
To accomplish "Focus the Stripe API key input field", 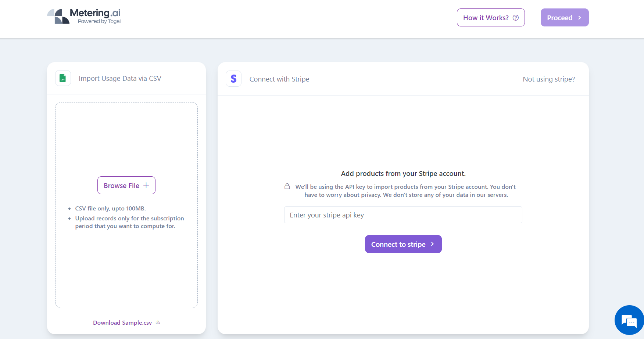I will (x=403, y=215).
